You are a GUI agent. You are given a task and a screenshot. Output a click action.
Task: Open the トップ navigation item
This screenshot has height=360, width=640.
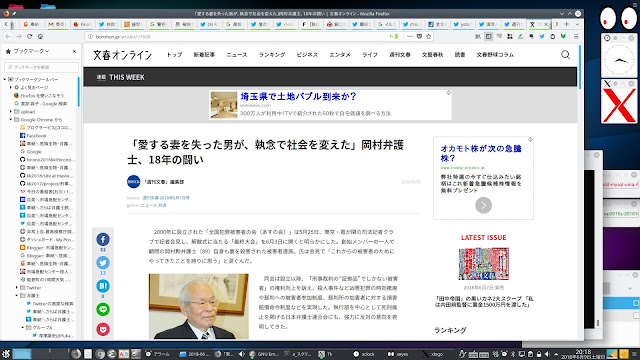[174, 55]
